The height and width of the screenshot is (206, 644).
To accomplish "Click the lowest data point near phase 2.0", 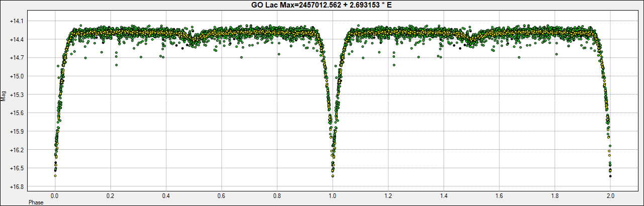I will click(610, 176).
